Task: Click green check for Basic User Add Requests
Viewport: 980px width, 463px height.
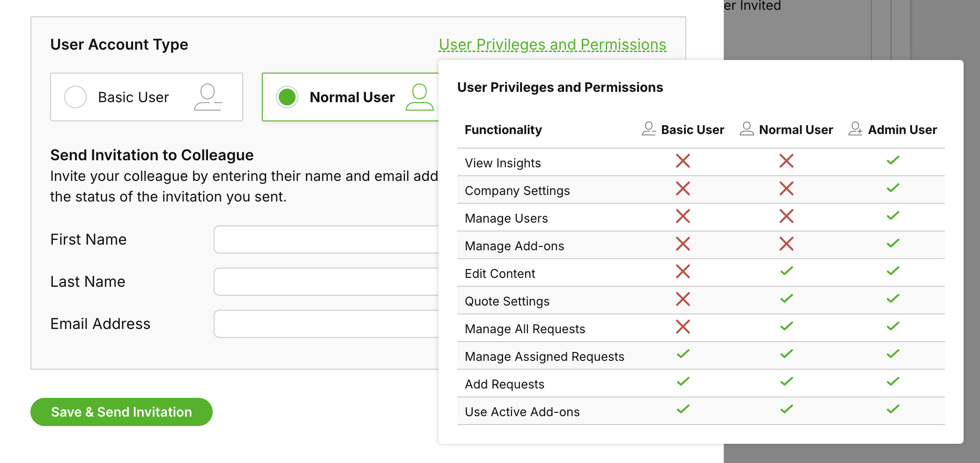Action: tap(683, 382)
